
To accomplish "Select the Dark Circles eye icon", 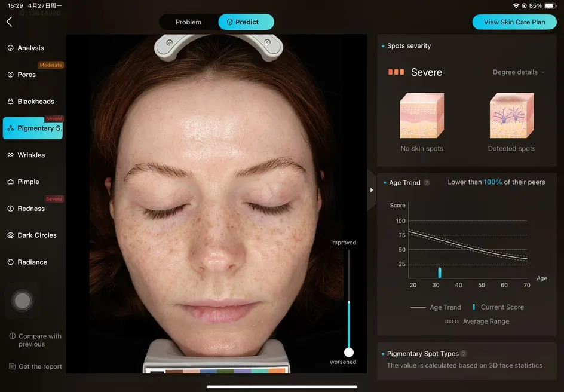I will 10,235.
